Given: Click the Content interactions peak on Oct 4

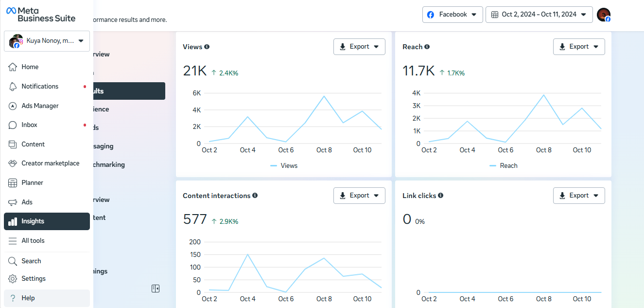Looking at the screenshot, I should coord(247,254).
